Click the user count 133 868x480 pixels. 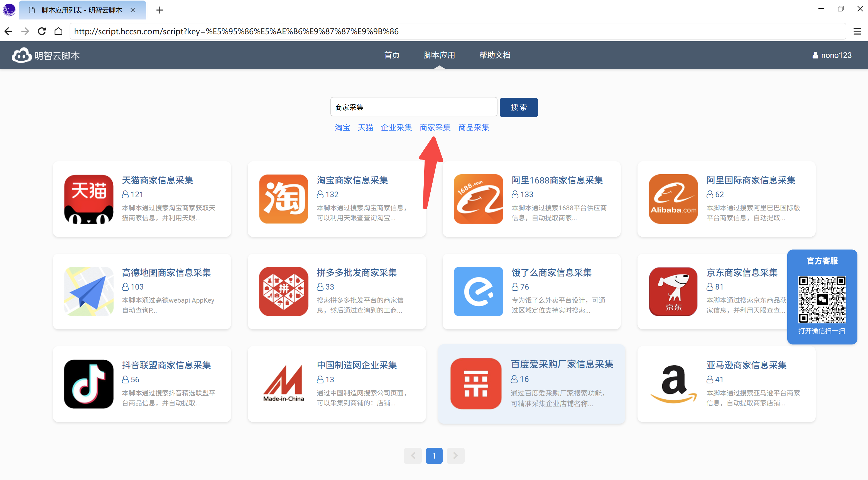(x=527, y=195)
